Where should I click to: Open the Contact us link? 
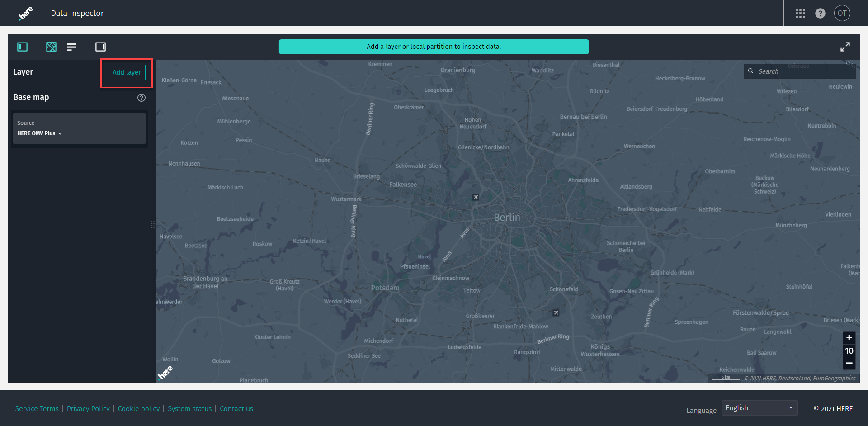[x=236, y=409]
